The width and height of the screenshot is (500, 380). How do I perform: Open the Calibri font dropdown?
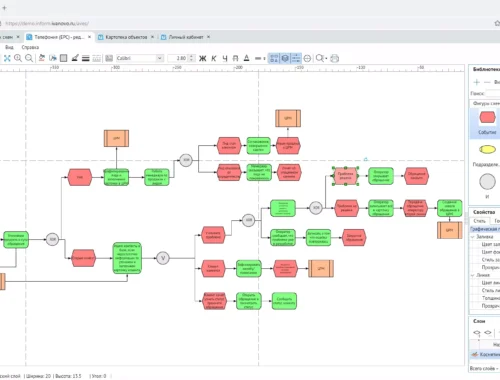click(160, 58)
